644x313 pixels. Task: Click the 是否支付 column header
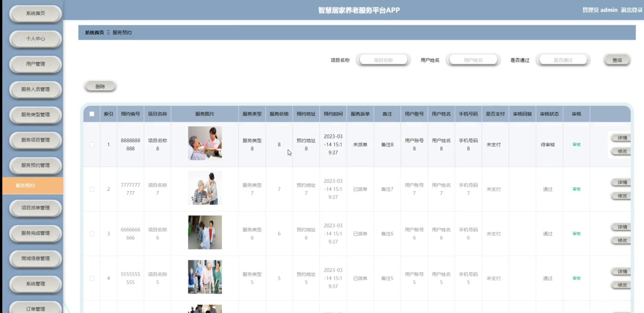pyautogui.click(x=495, y=114)
